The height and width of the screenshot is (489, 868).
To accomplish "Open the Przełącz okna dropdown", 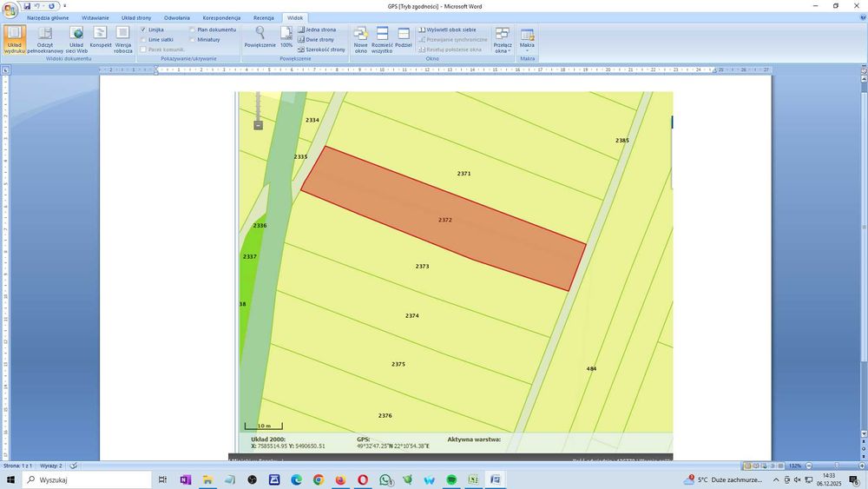I will [502, 39].
